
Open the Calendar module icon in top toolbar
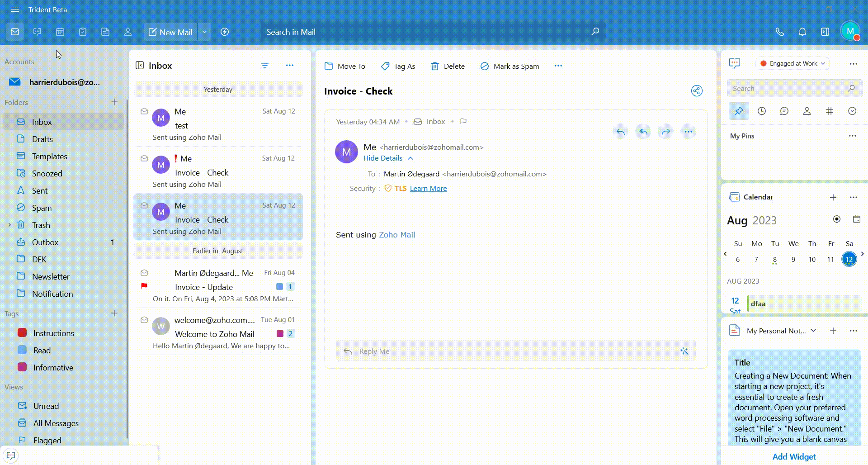(x=60, y=32)
